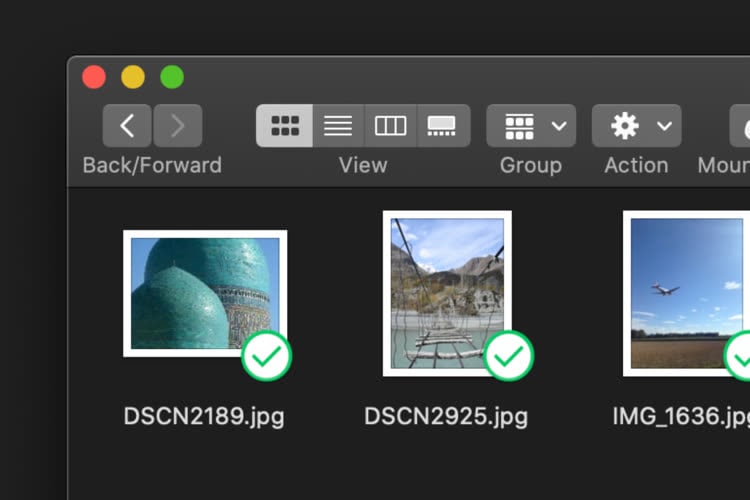The width and height of the screenshot is (750, 500).
Task: Select the IMG_1636 airplane thumbnail
Action: coord(686,293)
